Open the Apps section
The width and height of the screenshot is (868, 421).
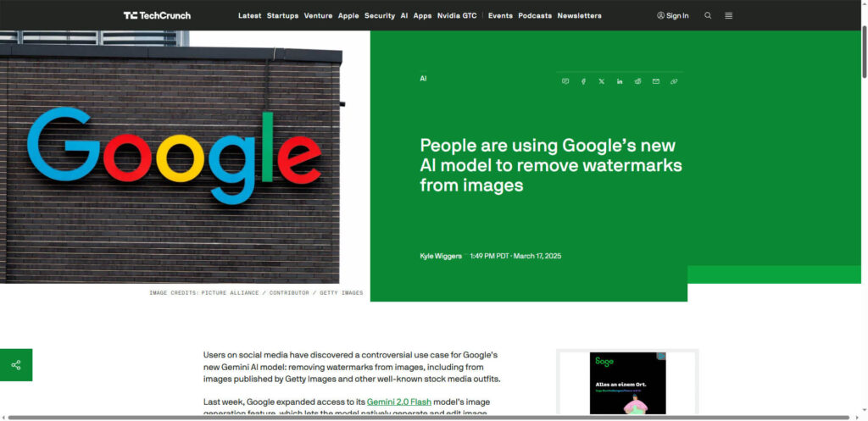pos(422,15)
